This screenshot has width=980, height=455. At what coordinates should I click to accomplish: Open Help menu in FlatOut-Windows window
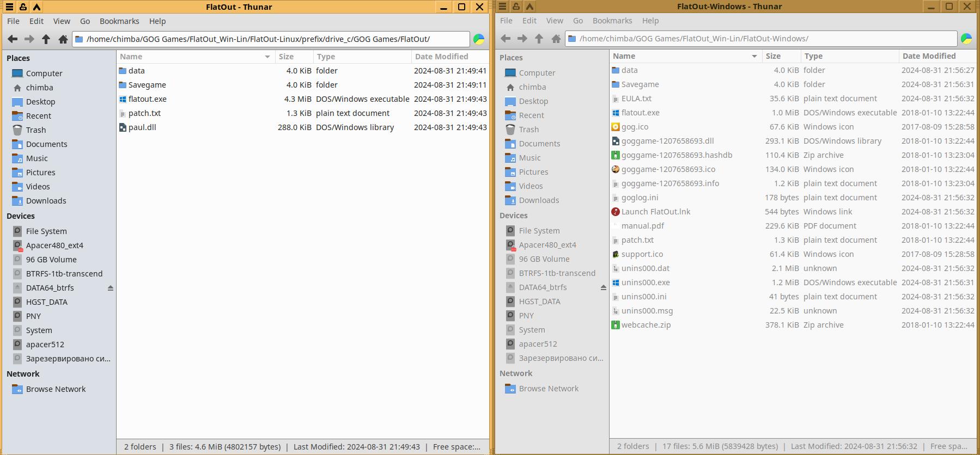coord(650,21)
